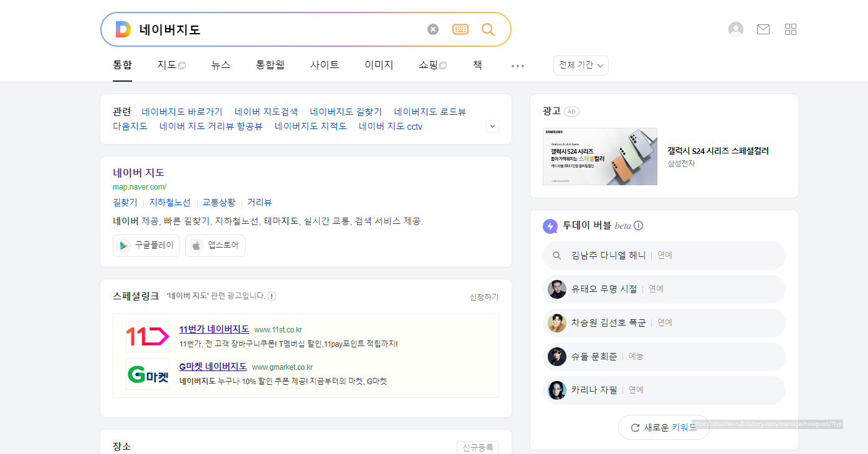Open 갤럭시 S24 시리즈 스페셜컬러 ad title

[718, 151]
